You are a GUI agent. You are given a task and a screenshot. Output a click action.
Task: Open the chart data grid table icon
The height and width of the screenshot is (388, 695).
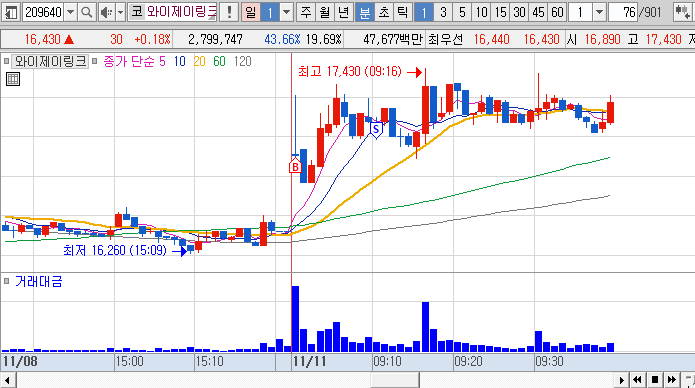(x=13, y=79)
